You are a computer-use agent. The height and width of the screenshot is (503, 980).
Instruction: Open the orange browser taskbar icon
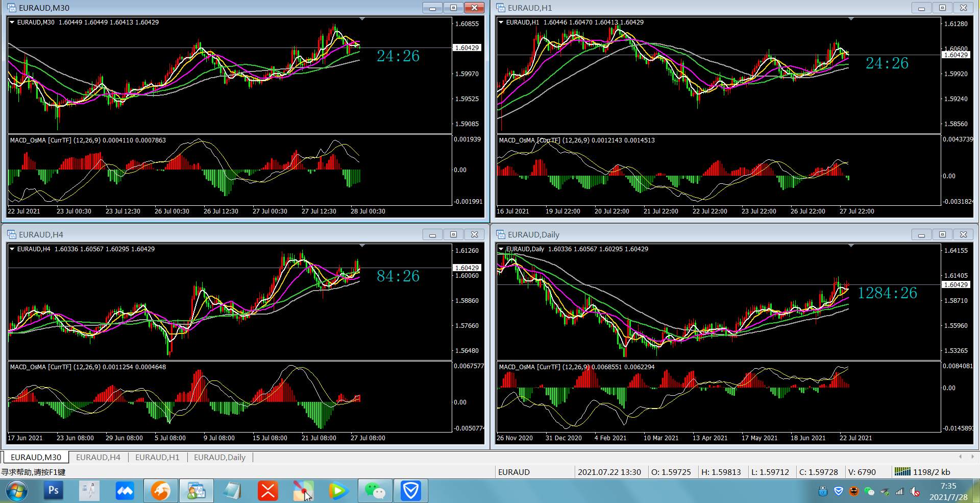160,491
